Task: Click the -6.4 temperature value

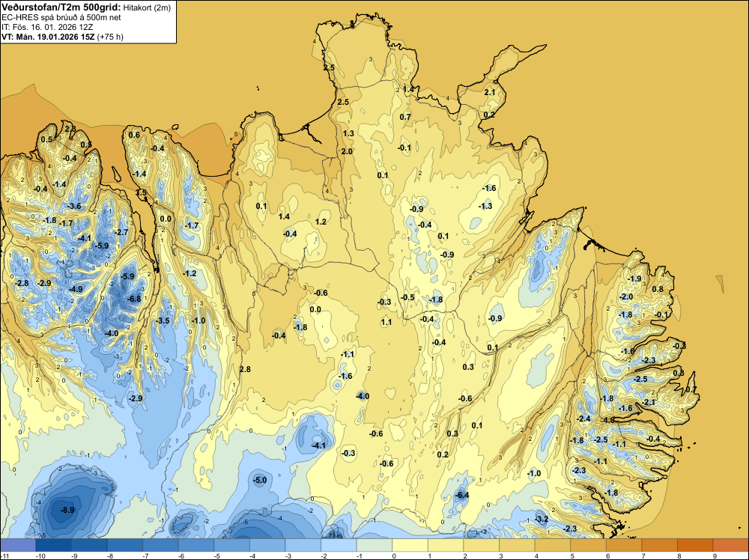Action: 462,495
